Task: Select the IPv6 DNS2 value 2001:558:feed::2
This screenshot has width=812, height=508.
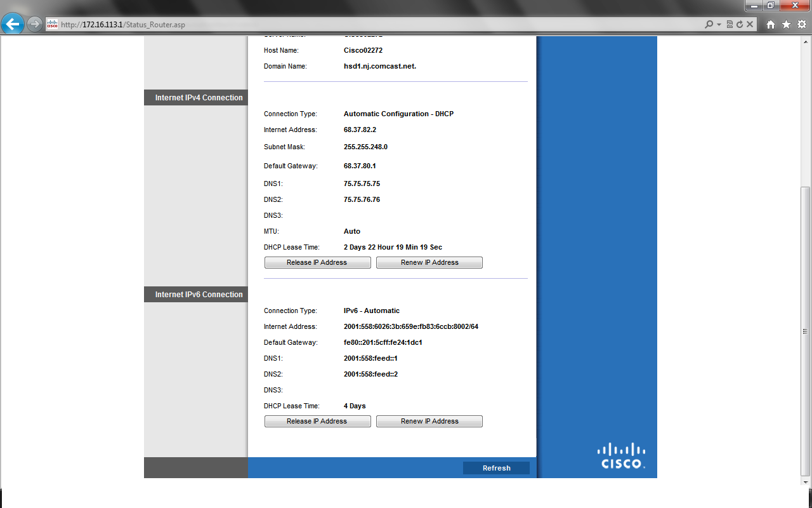Action: [x=370, y=374]
